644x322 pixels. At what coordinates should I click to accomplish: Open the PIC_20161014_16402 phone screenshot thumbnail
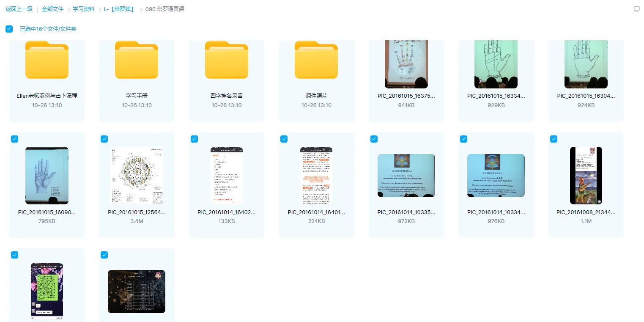pyautogui.click(x=227, y=176)
